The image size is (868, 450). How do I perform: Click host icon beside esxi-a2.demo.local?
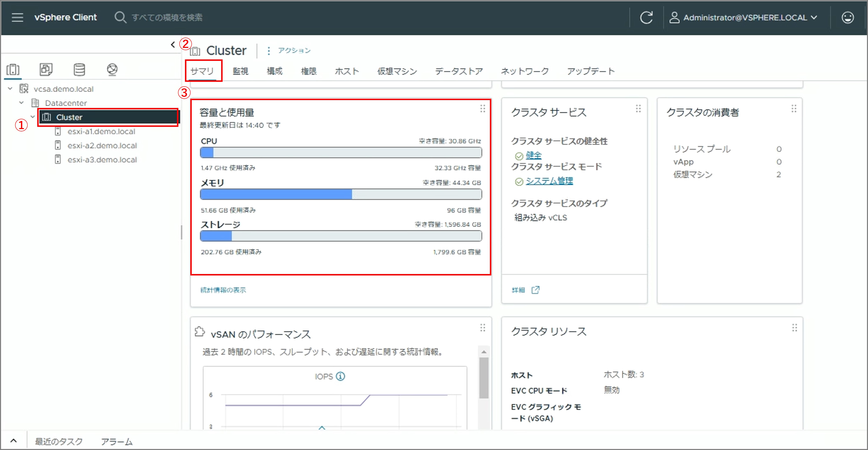point(58,145)
